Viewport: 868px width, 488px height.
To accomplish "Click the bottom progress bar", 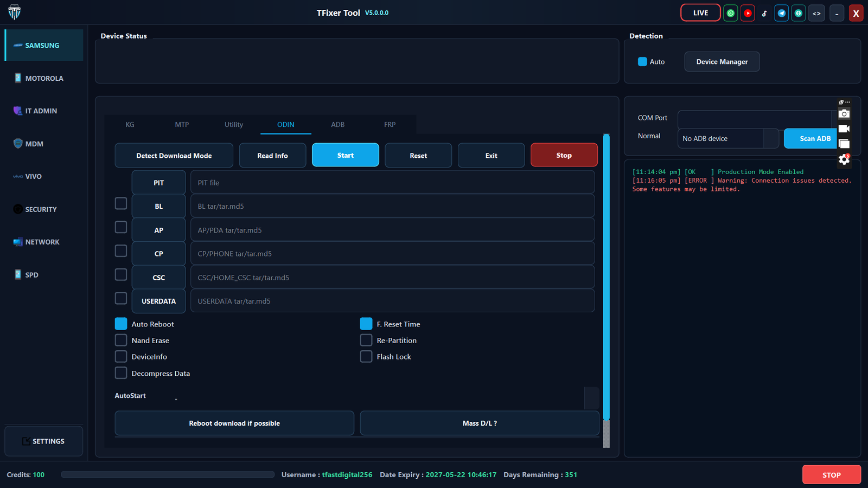I will 168,474.
